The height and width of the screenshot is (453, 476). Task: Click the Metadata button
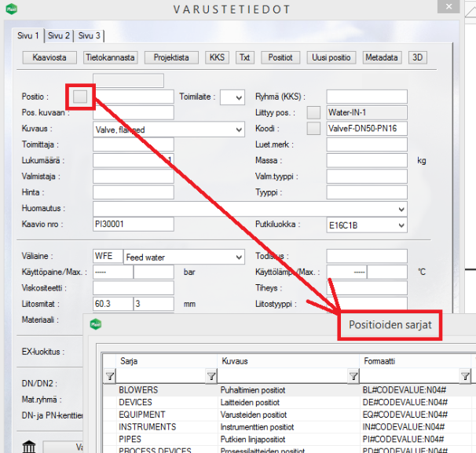[383, 57]
